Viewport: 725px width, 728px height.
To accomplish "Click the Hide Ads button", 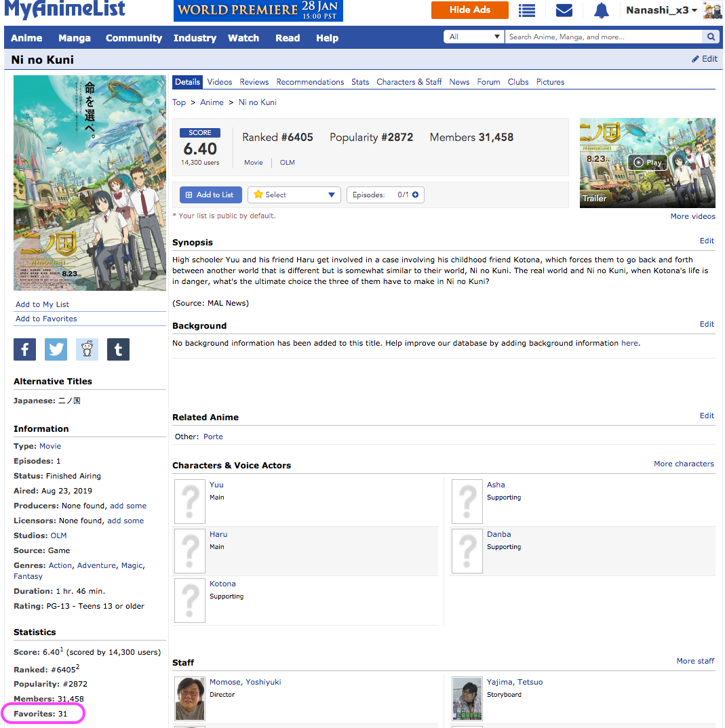I will pyautogui.click(x=470, y=10).
